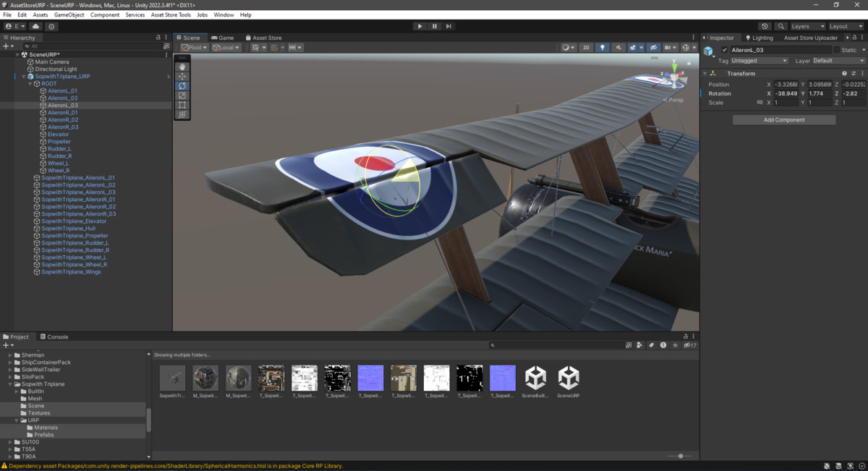Click the project thumbnail size slider
This screenshot has width=868, height=471.
tap(680, 456)
